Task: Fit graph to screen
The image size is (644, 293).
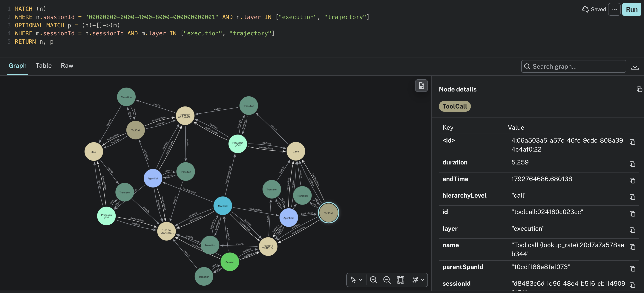Action: pyautogui.click(x=401, y=280)
